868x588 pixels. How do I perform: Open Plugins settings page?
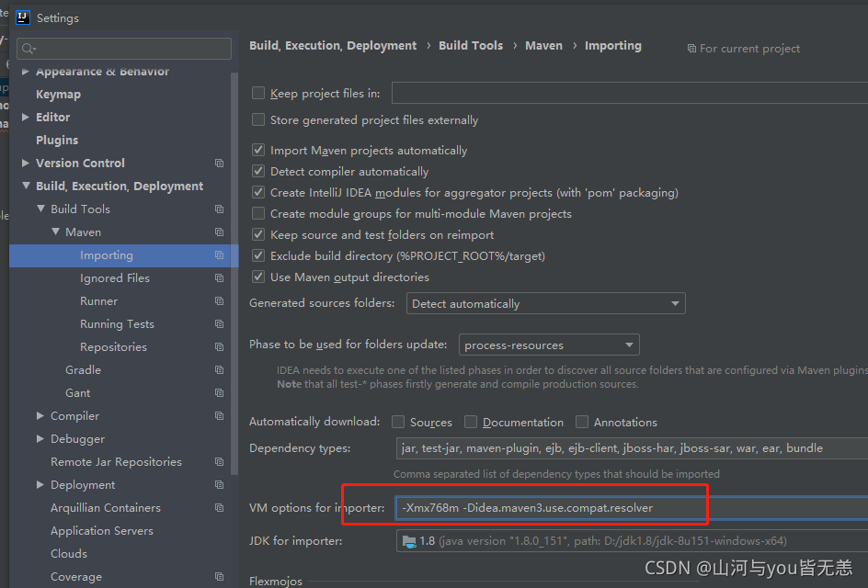[x=57, y=141]
